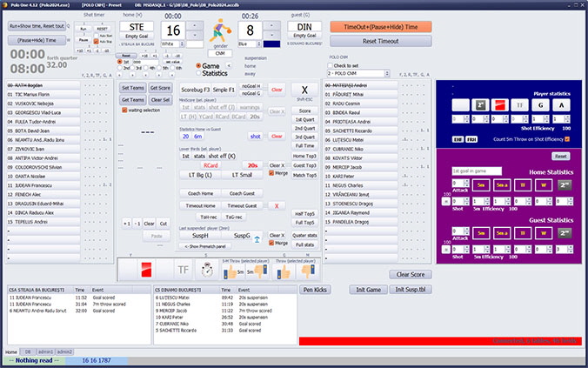
Task: Switch to the admin2 tab
Action: [64, 351]
